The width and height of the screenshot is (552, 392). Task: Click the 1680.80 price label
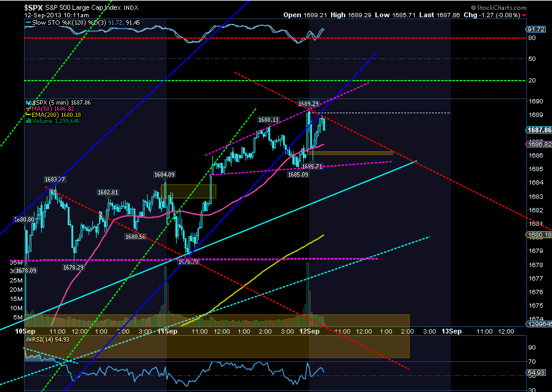pyautogui.click(x=24, y=220)
